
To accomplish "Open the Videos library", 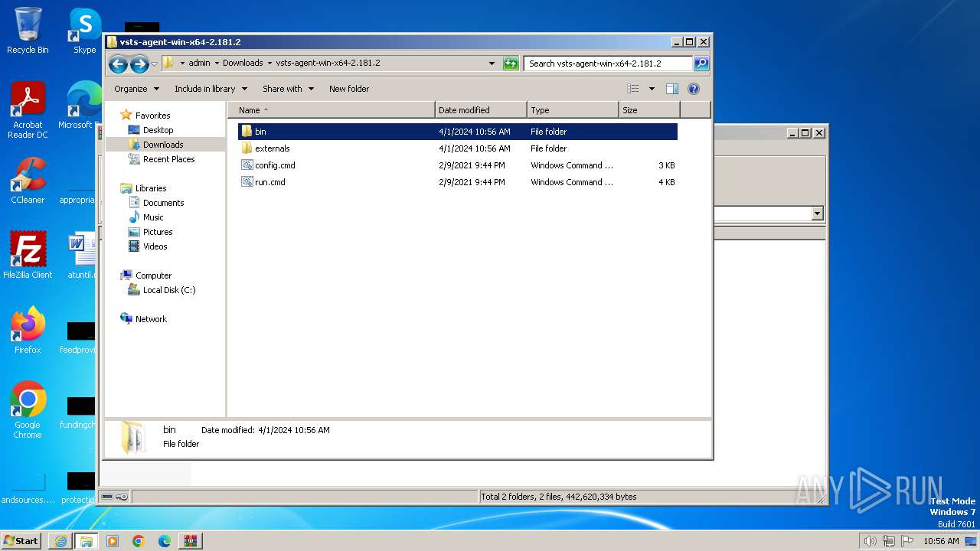I will click(155, 246).
